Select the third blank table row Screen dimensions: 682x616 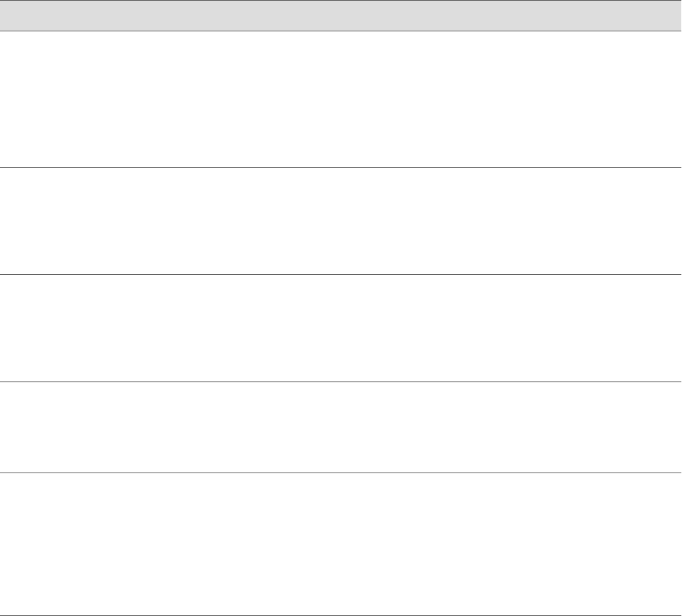coord(341,328)
